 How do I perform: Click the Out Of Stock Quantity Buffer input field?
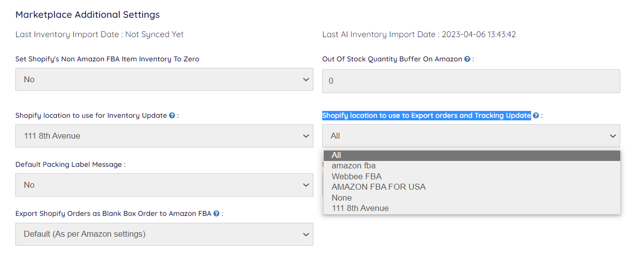(x=471, y=81)
